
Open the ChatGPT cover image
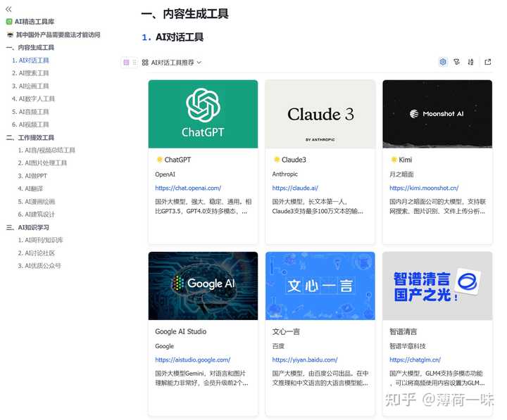203,114
